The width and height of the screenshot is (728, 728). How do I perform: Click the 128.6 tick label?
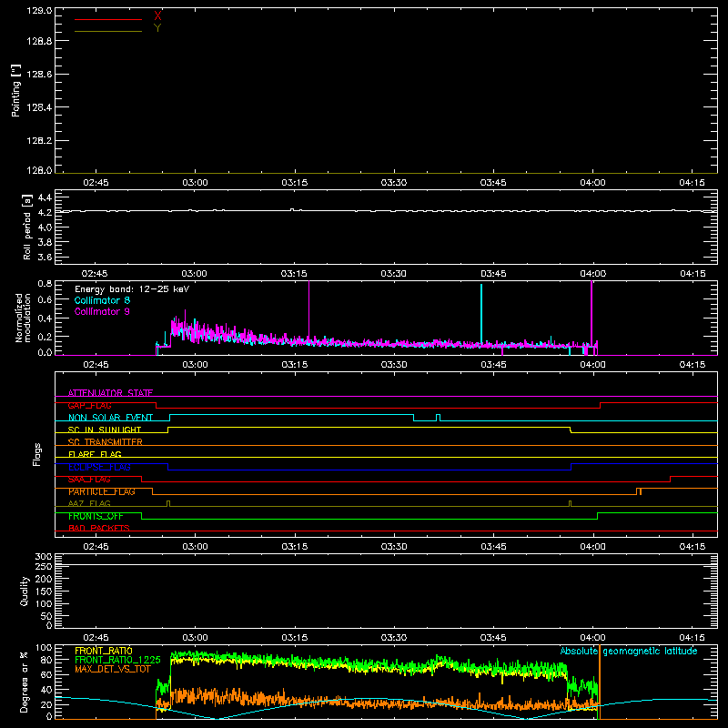39,75
